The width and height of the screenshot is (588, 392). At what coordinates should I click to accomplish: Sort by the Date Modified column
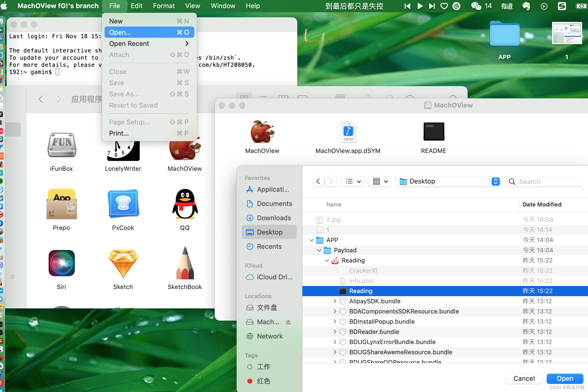tap(542, 204)
